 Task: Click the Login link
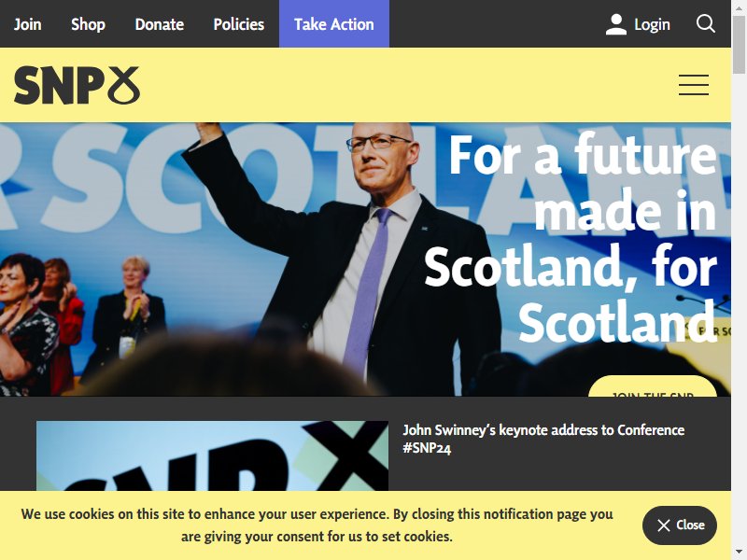tap(652, 24)
